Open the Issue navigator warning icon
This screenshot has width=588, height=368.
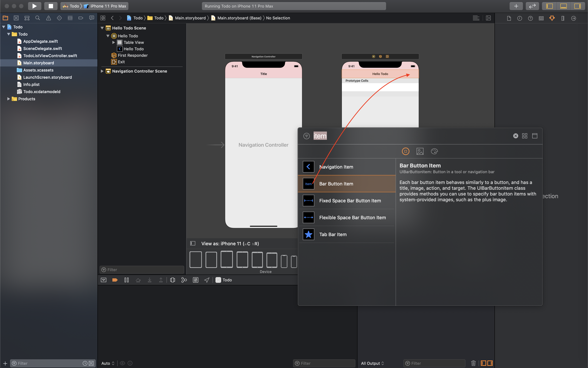[x=49, y=18]
